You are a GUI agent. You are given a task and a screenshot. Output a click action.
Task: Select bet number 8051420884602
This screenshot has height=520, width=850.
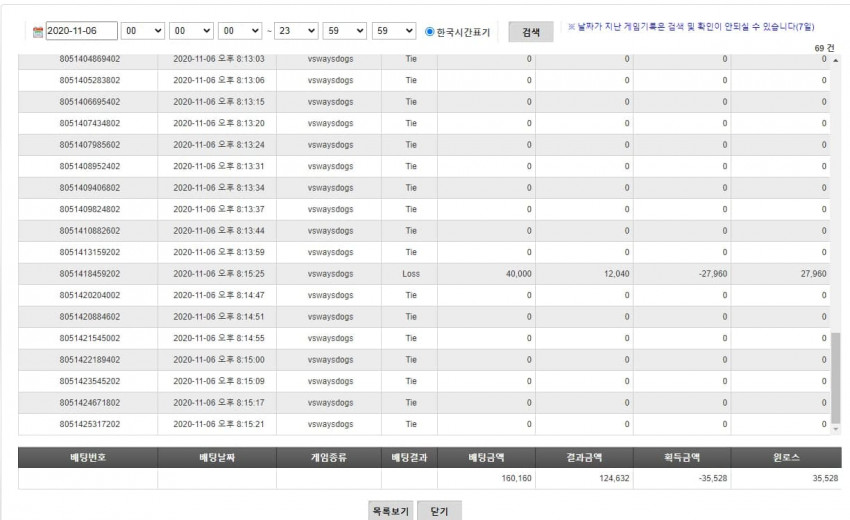pyautogui.click(x=89, y=317)
